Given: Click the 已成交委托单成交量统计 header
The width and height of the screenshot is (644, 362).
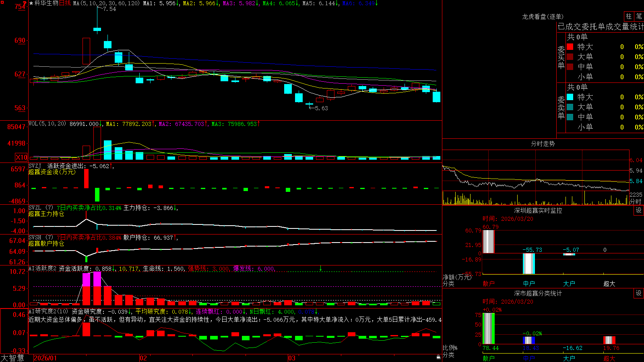Looking at the screenshot, I should (601, 27).
